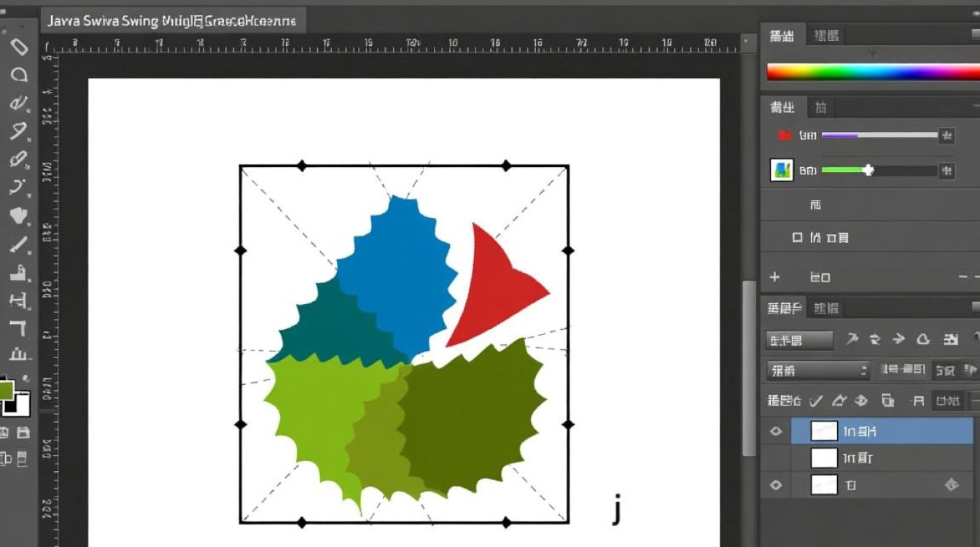This screenshot has width=980, height=547.
Task: Hide the top selected layer via eye icon
Action: click(776, 431)
